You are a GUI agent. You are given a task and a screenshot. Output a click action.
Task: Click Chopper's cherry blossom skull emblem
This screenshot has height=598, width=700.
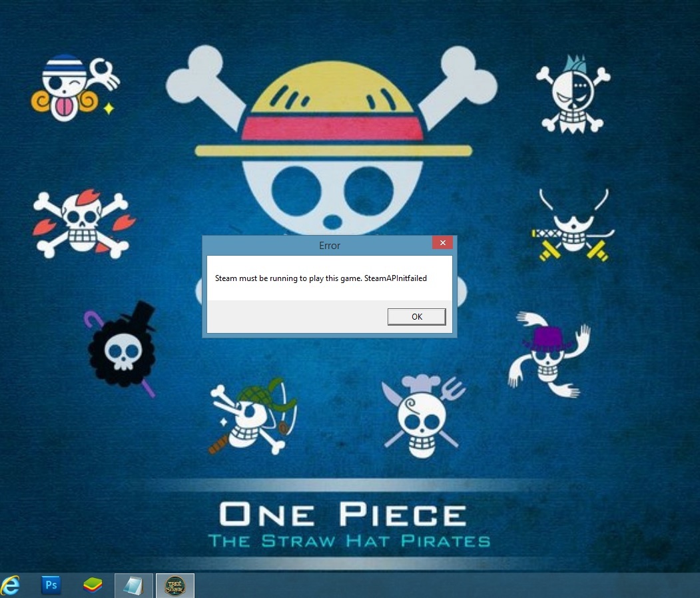(x=82, y=222)
